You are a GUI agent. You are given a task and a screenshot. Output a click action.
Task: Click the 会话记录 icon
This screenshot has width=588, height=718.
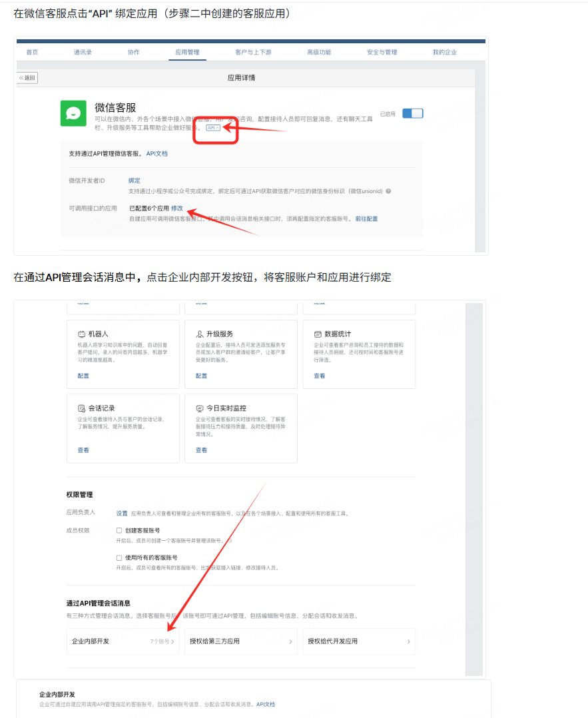pos(82,408)
